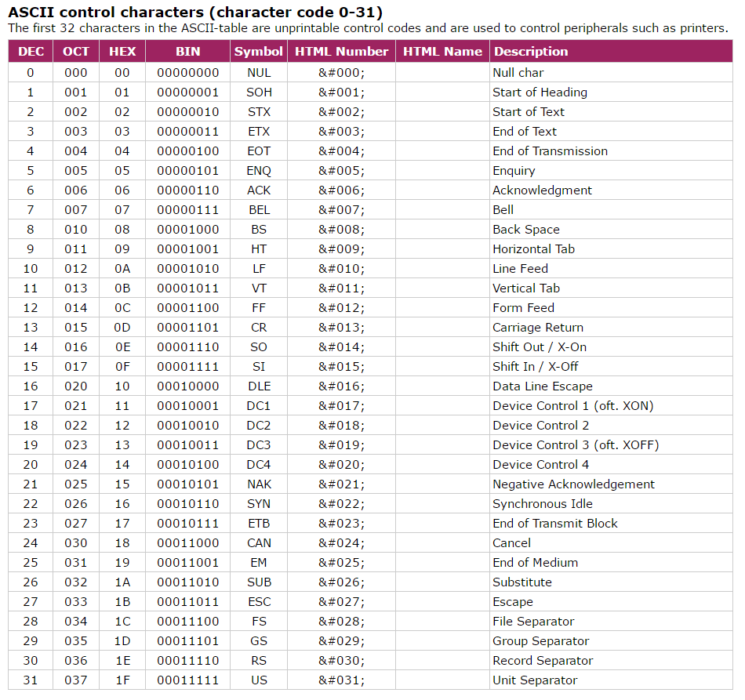Click the binary value 00001001
The width and height of the screenshot is (745, 700).
coord(187,249)
